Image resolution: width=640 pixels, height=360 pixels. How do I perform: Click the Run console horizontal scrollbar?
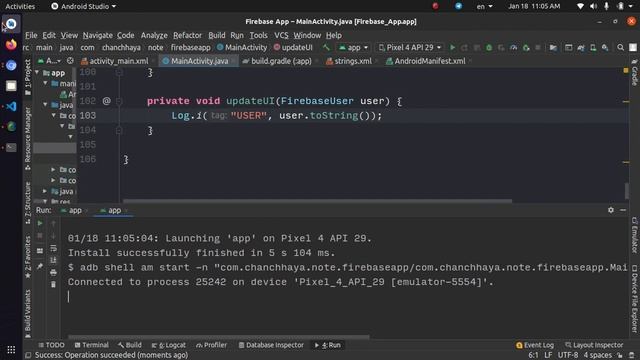pos(219,337)
